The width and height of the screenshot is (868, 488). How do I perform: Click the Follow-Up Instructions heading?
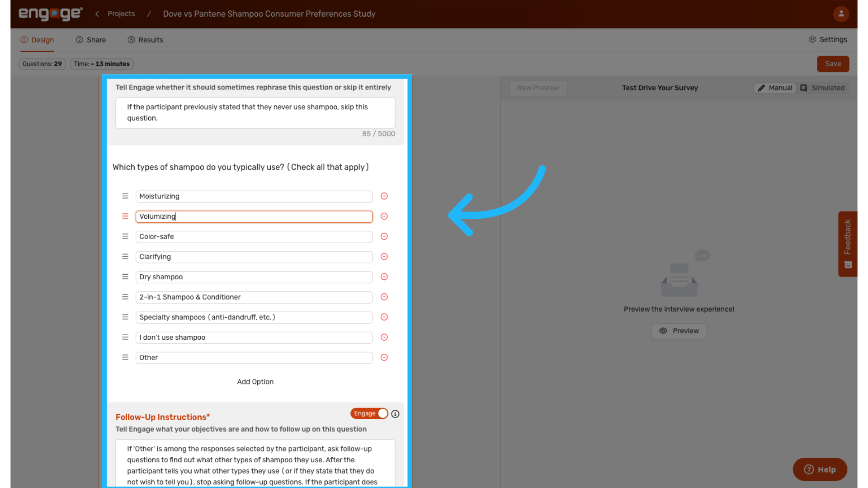pyautogui.click(x=163, y=417)
